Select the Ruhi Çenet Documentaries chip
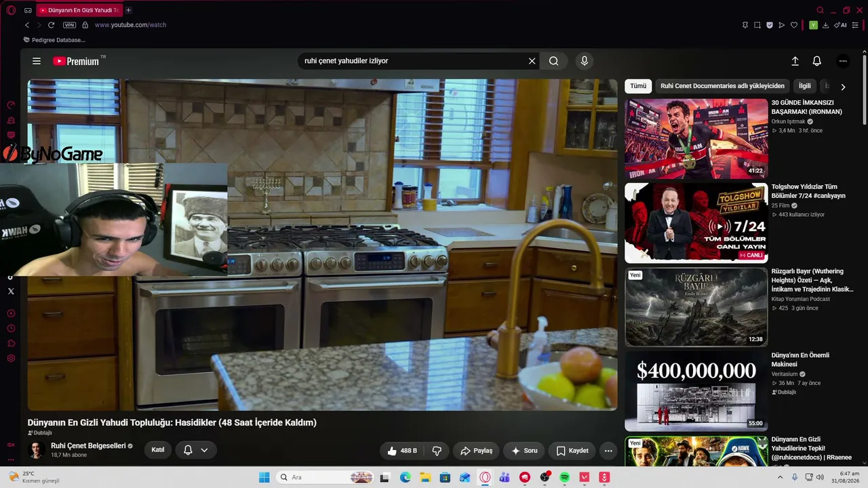Screen dimensions: 868x488 722,86
